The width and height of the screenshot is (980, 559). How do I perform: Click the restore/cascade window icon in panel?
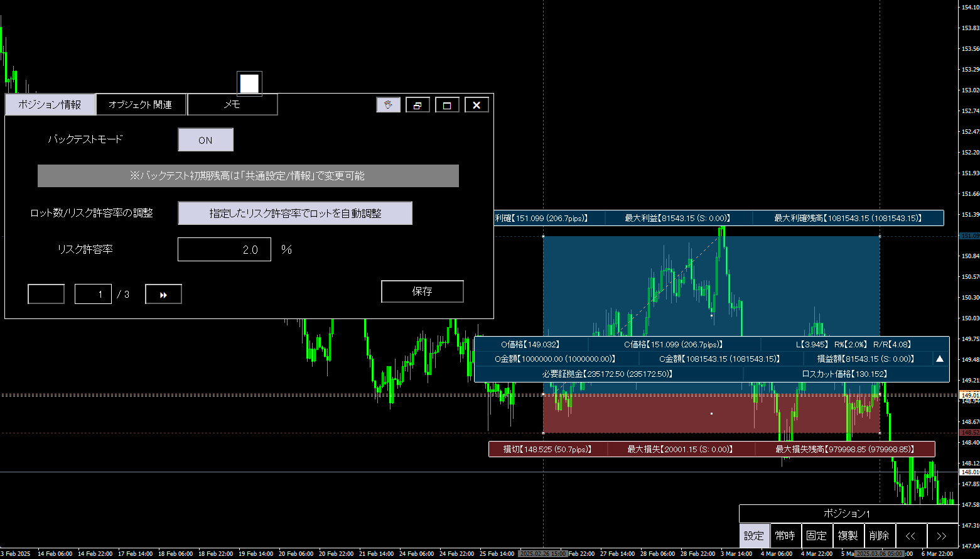(x=417, y=105)
